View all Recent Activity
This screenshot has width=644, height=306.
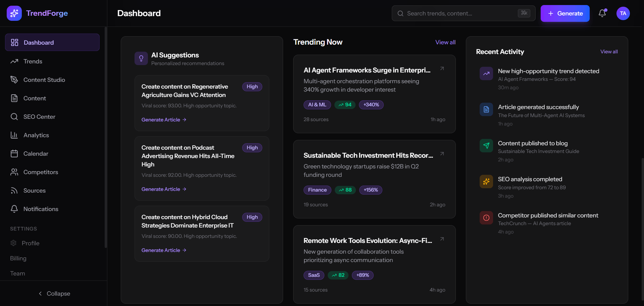pyautogui.click(x=609, y=52)
